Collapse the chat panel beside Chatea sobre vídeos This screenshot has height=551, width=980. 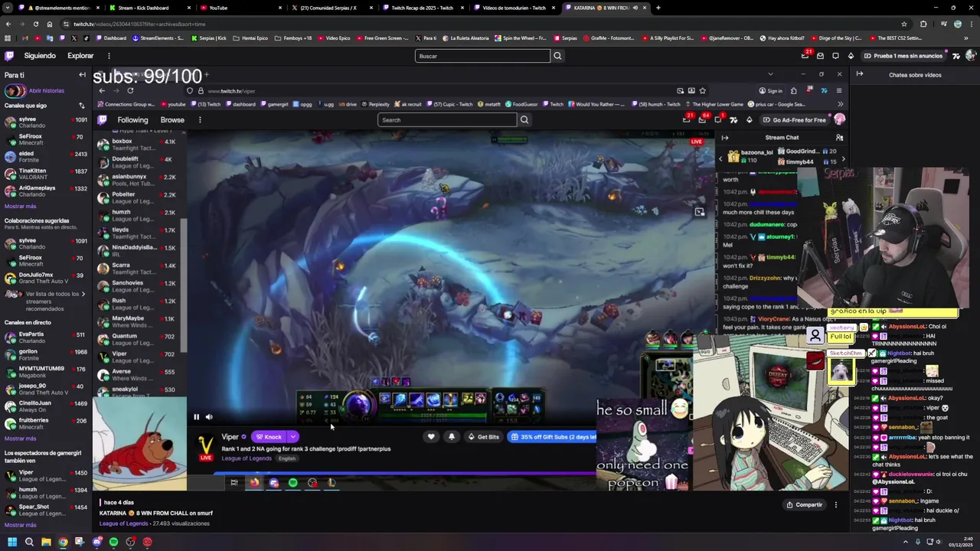click(860, 74)
